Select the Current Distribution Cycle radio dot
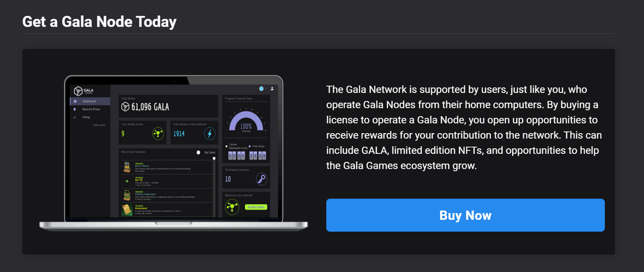The height and width of the screenshot is (272, 644). [226, 146]
